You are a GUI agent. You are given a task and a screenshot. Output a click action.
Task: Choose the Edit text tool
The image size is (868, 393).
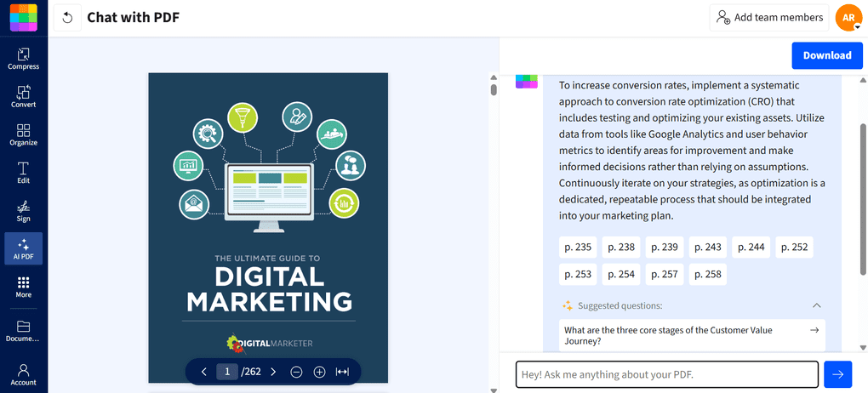23,173
